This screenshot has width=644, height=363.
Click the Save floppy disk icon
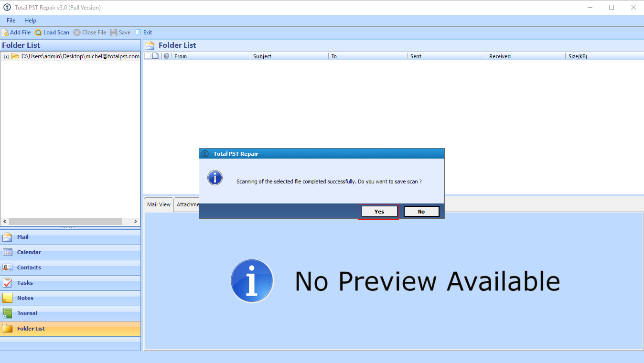click(x=114, y=32)
